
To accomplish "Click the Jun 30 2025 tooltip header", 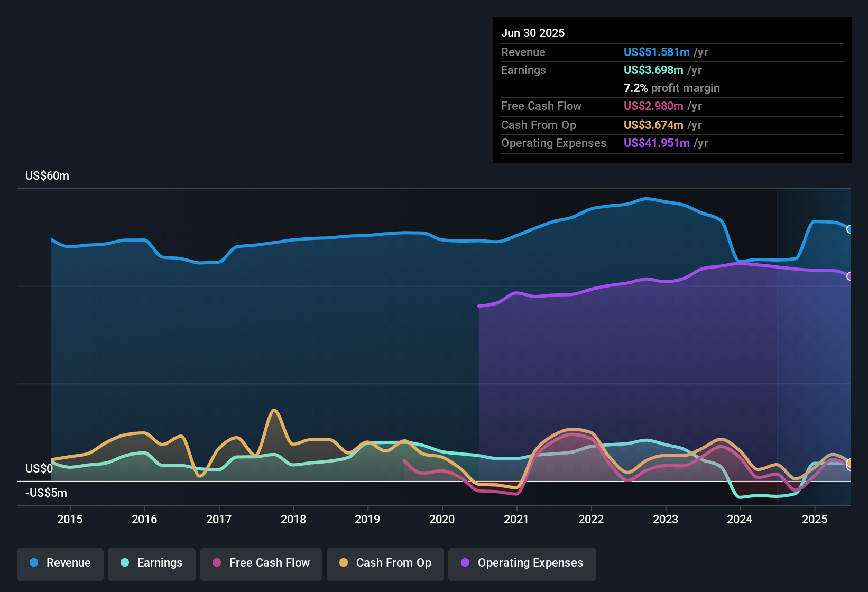I will (533, 33).
